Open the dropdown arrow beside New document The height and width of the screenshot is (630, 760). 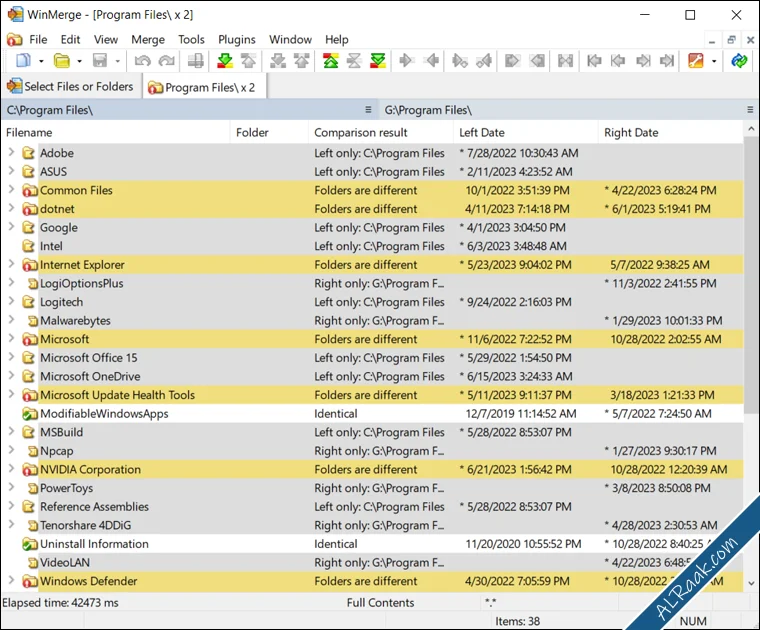click(x=41, y=61)
